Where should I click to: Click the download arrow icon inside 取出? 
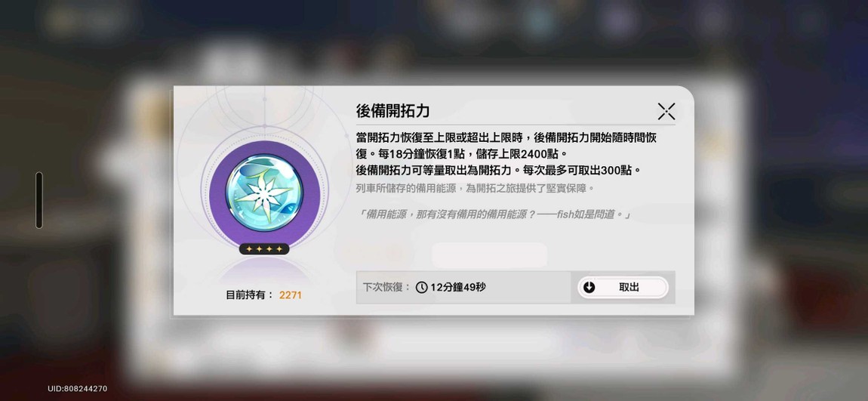click(589, 288)
